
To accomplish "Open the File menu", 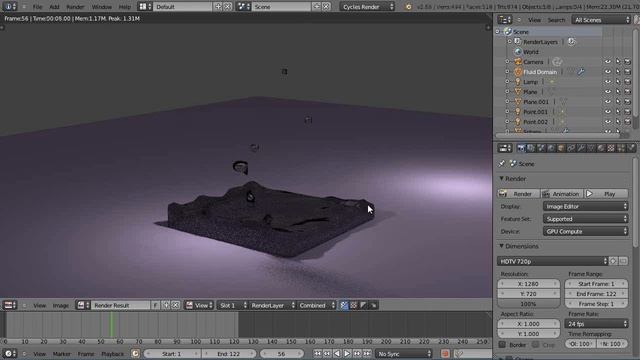I will click(37, 7).
